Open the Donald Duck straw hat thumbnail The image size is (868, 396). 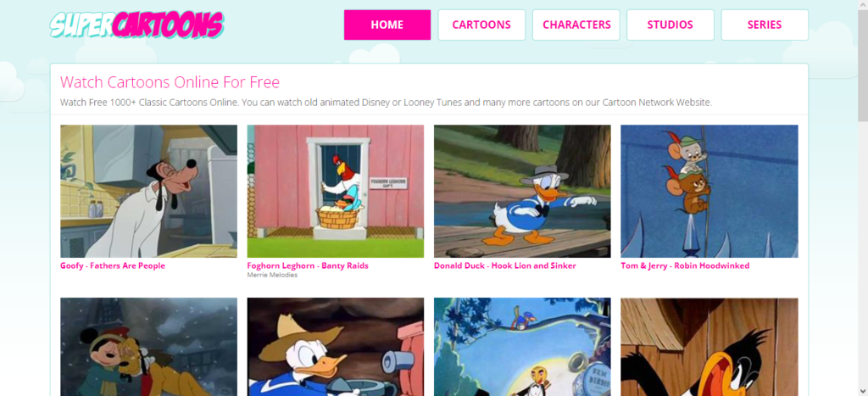tap(336, 347)
